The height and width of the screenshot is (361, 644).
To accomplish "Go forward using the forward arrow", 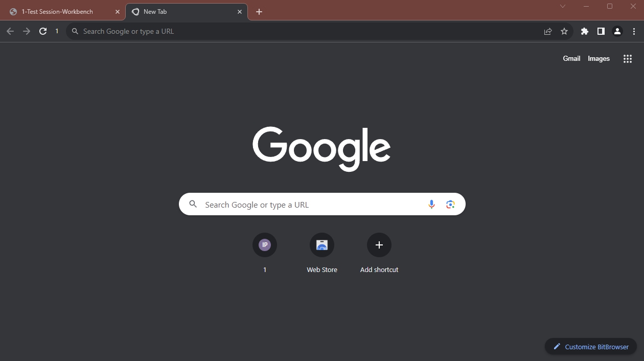I will tap(27, 31).
